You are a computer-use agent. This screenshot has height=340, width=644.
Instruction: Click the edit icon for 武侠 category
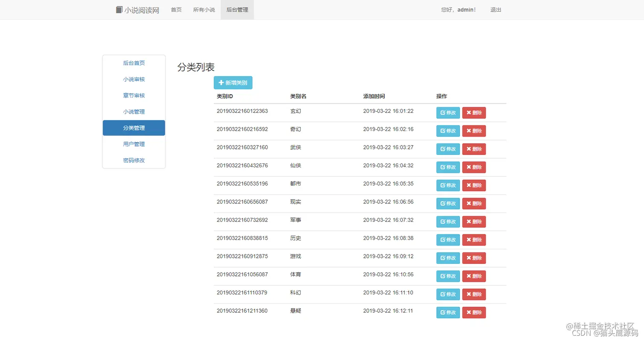coord(443,149)
